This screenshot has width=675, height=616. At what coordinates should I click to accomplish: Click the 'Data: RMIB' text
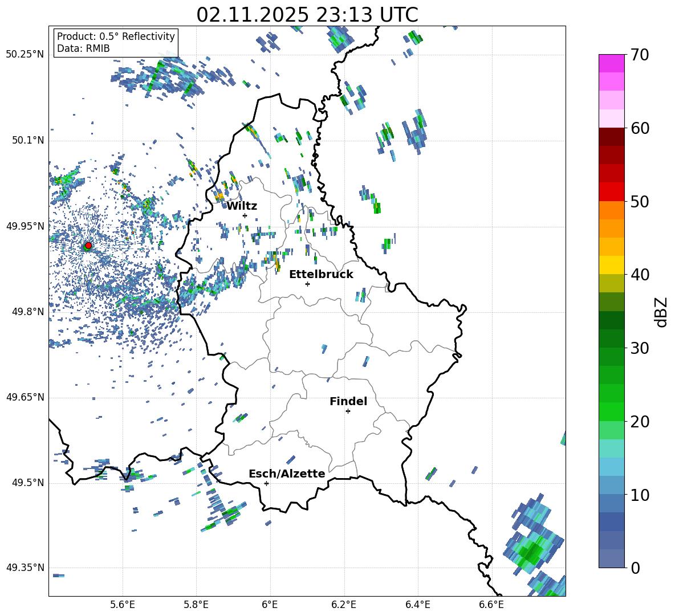click(x=83, y=48)
